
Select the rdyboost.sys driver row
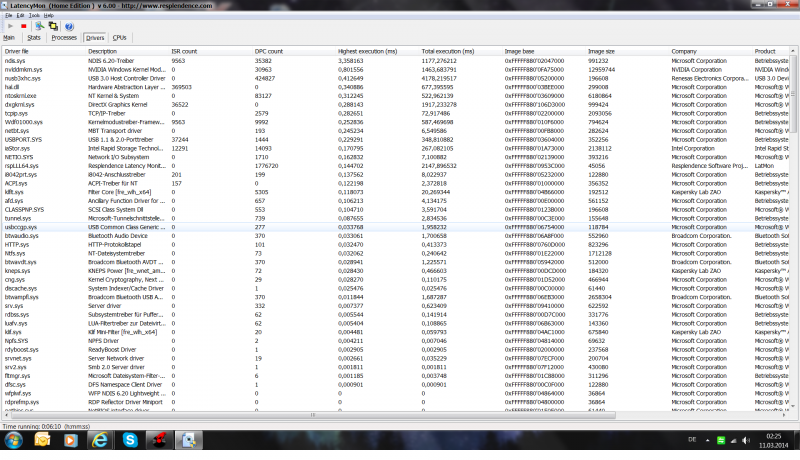(395, 350)
